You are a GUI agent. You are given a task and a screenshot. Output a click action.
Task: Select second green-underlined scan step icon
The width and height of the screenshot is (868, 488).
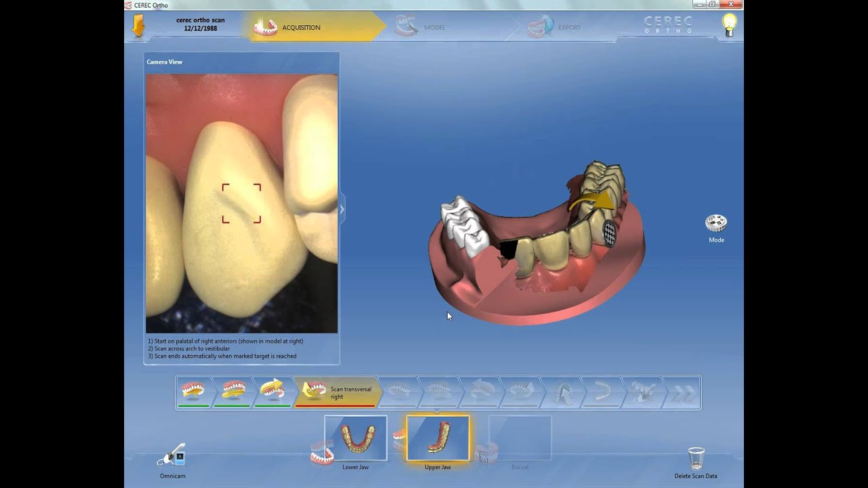coord(233,392)
